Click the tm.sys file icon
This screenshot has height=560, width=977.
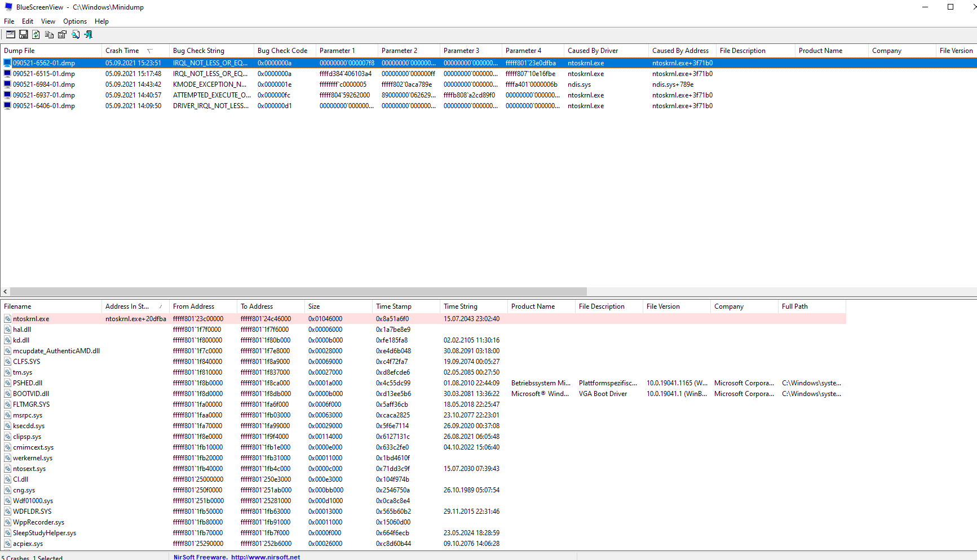click(7, 372)
